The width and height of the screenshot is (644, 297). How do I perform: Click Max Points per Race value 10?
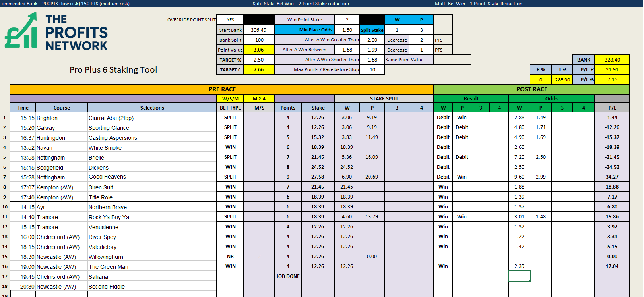point(372,70)
